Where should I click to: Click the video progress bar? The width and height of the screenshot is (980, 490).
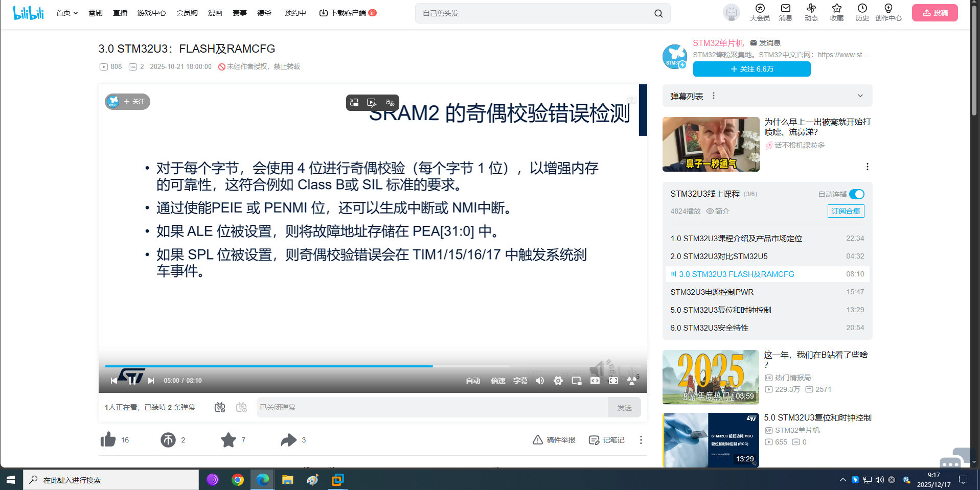tap(373, 366)
